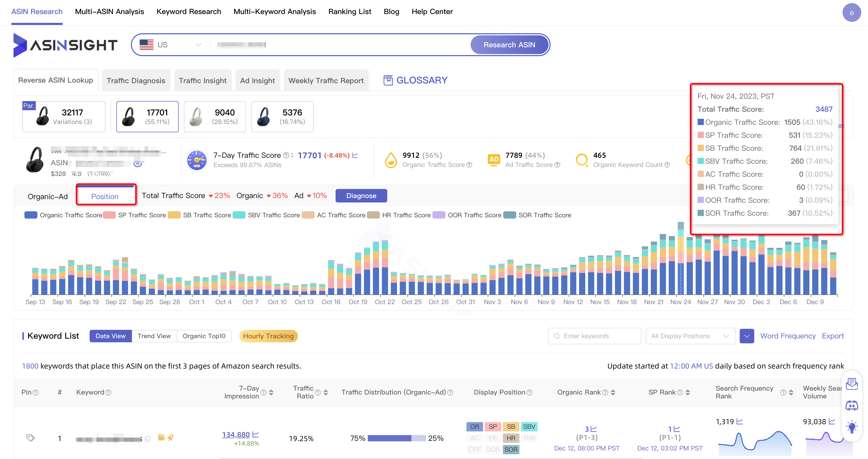
Task: Sort by Search Frequency Rank arrows
Action: tap(791, 392)
